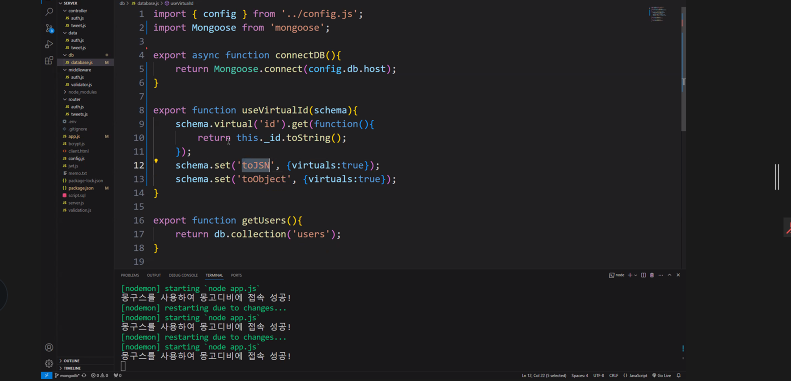Click the editor vertical scrollbar
Viewport: 791px width, 381px height.
[684, 69]
